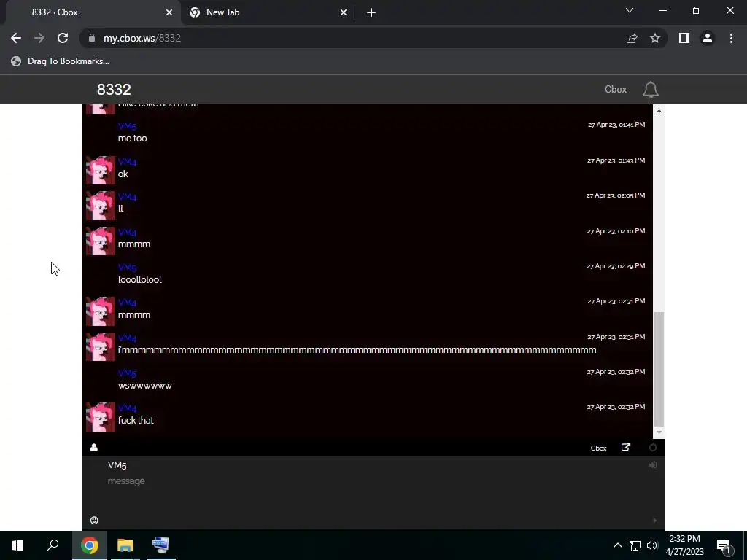This screenshot has height=560, width=747.
Task: Open the Windows Start menu
Action: (x=18, y=545)
